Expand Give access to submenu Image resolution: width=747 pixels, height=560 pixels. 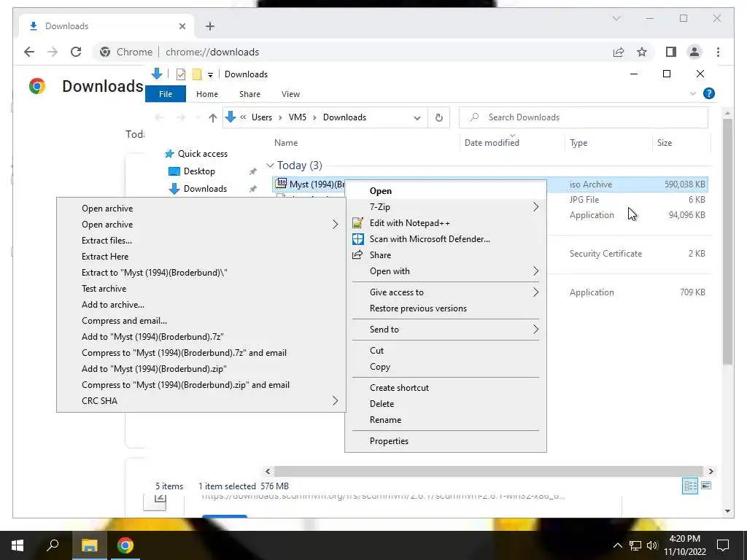[x=446, y=292]
